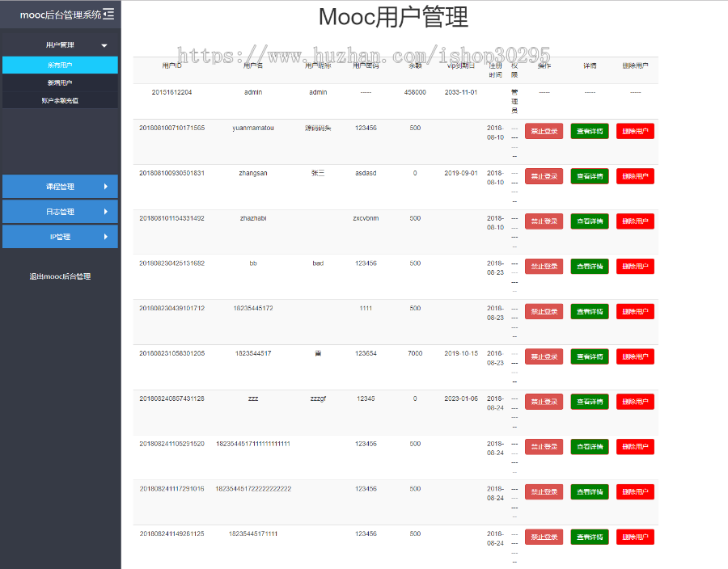Click the admin user row

[324, 92]
